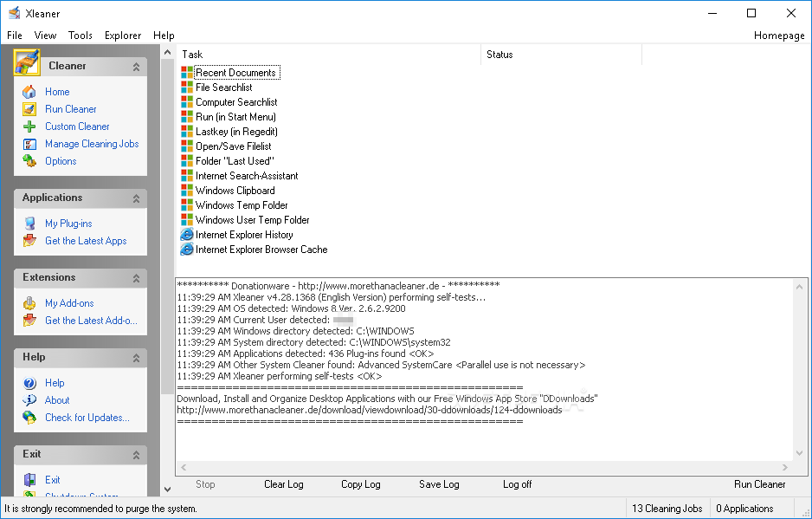Click Internet Explorer icon beside Internet Explorer History
Screen dimensions: 812x519
click(x=186, y=235)
